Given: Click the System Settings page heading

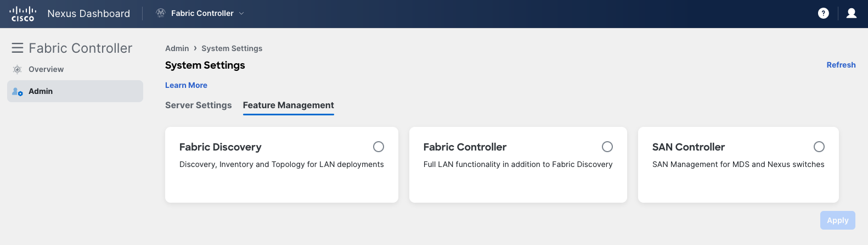Looking at the screenshot, I should point(205,65).
